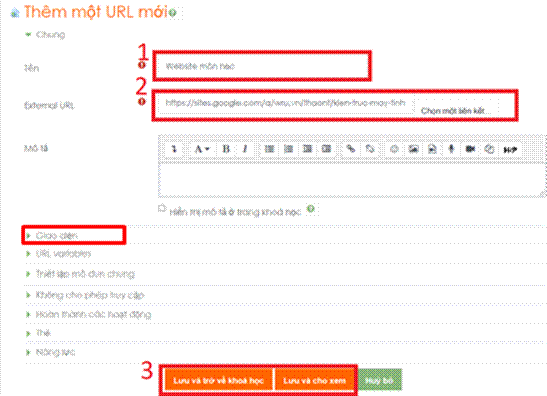Tick the 'Hiển thị mô tả' checkbox
The image size is (547, 396).
point(162,208)
